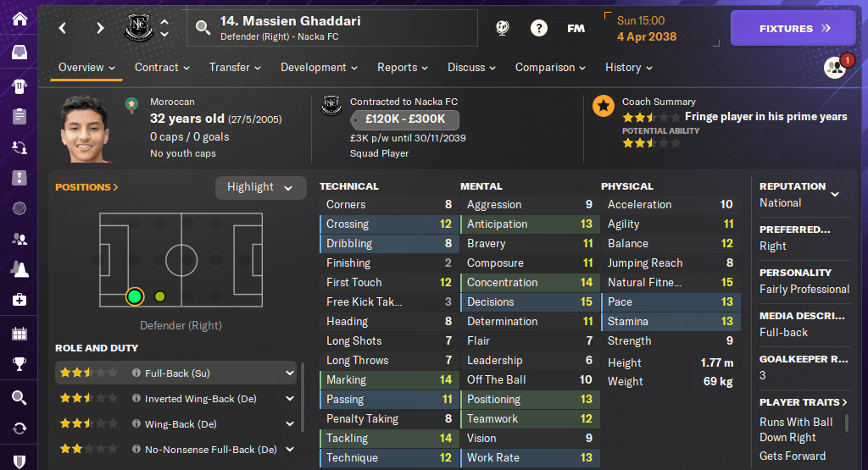The image size is (868, 470).
Task: Expand the Reputation chevron
Action: point(835,194)
